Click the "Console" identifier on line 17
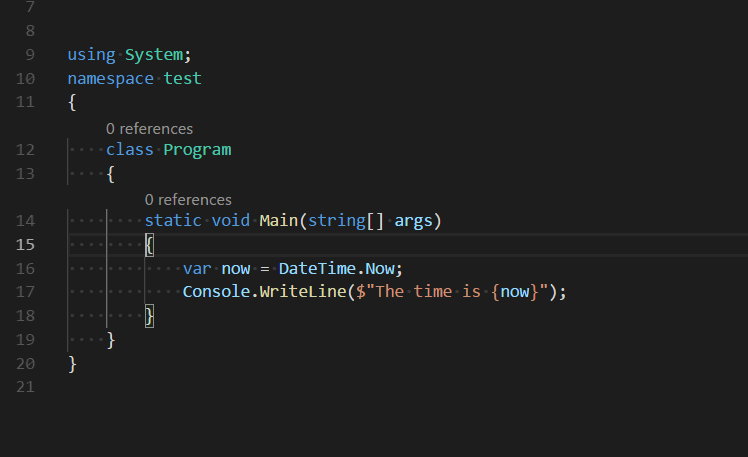 tap(216, 292)
